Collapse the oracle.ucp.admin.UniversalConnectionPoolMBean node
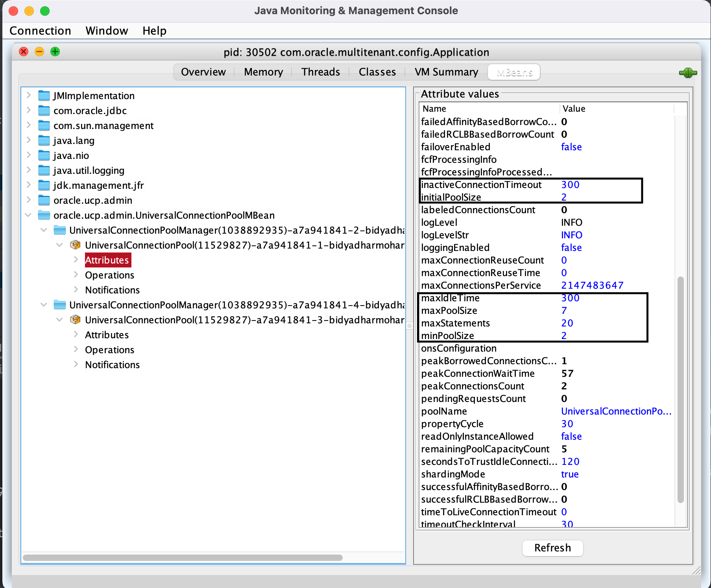Viewport: 711px width, 588px height. tap(28, 215)
